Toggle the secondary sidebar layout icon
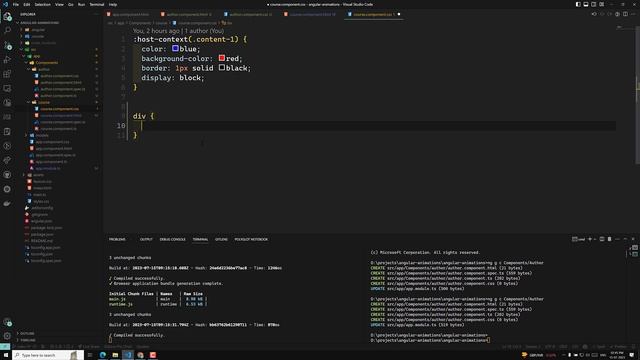640x360 pixels. coord(593,4)
